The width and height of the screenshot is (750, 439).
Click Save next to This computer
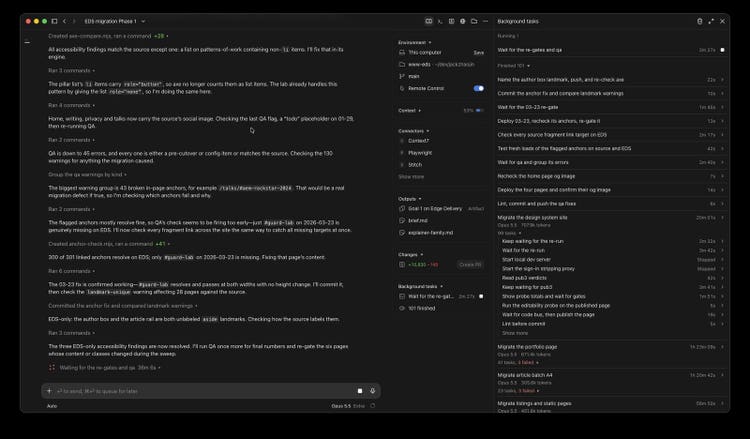[479, 53]
